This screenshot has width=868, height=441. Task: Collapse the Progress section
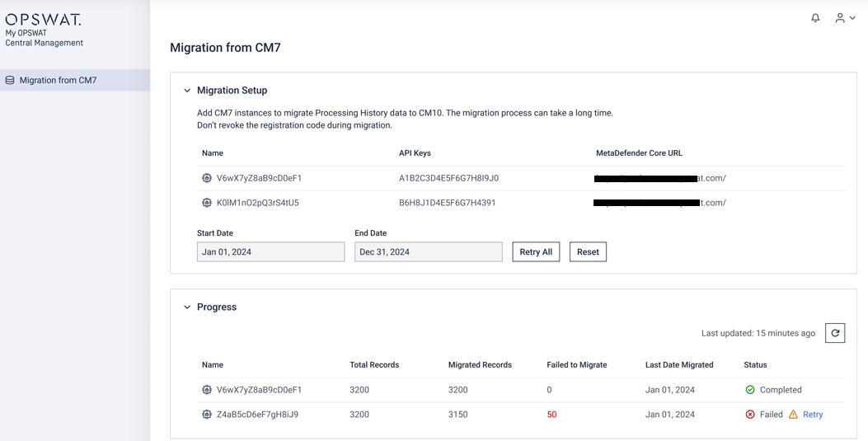(187, 307)
